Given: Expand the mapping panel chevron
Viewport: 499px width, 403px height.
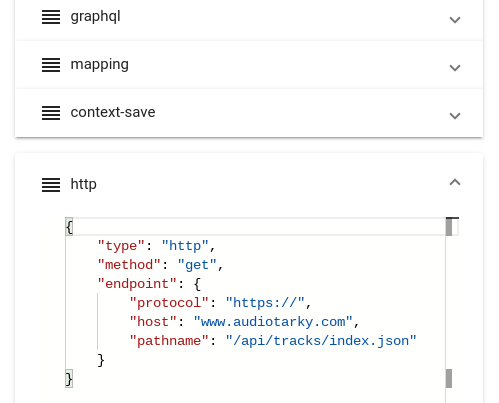Looking at the screenshot, I should pyautogui.click(x=455, y=68).
